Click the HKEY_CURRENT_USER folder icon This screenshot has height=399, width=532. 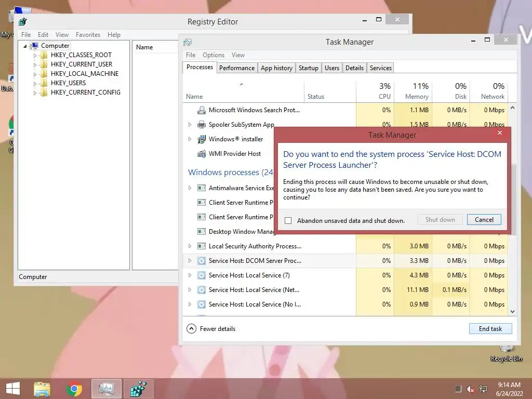pos(44,64)
